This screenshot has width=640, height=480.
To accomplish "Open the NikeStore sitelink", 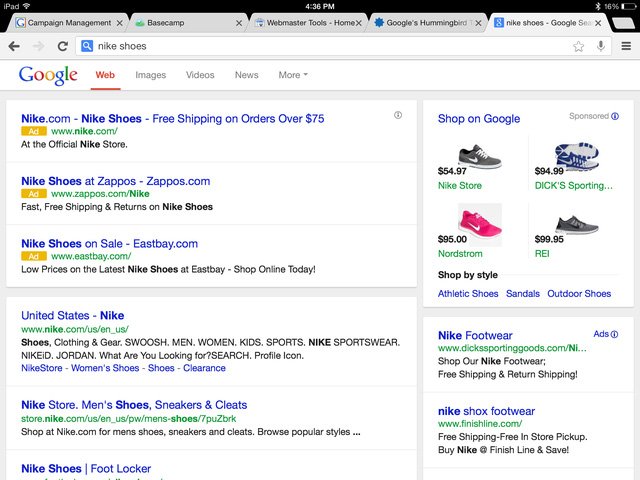I will coord(42,368).
